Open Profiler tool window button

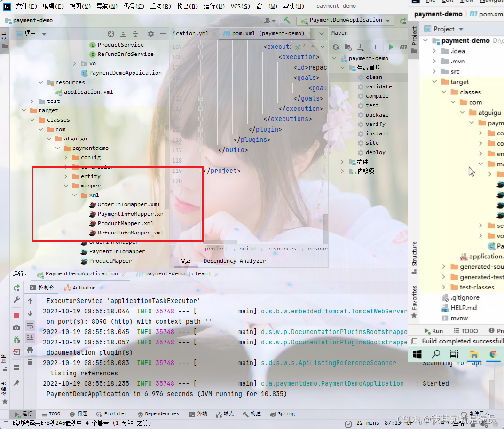point(111,414)
